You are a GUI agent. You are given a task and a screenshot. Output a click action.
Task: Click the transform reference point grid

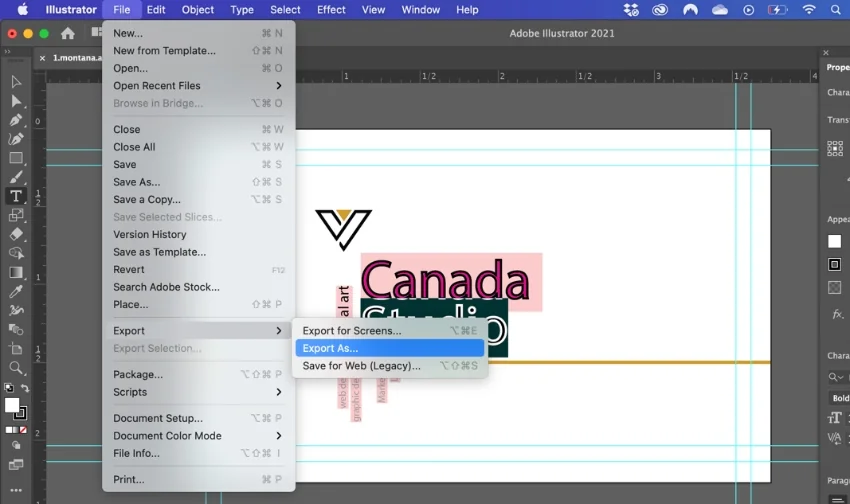[835, 148]
